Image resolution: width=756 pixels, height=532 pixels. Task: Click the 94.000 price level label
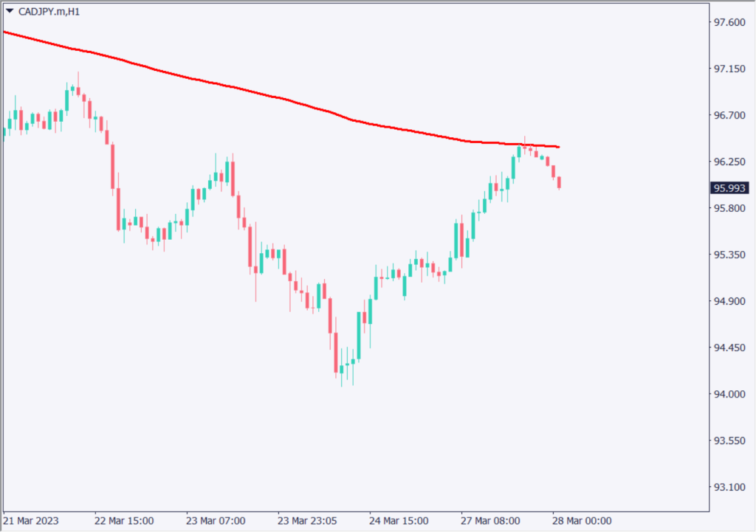(x=729, y=395)
